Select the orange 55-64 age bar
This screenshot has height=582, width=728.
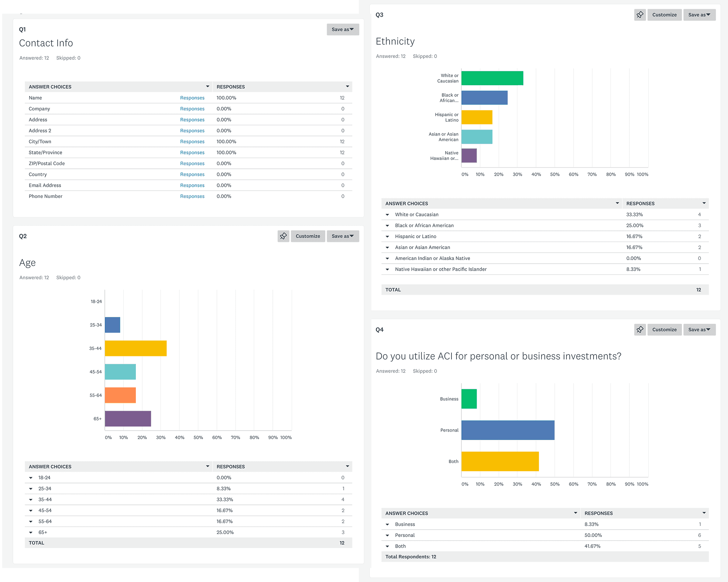120,395
